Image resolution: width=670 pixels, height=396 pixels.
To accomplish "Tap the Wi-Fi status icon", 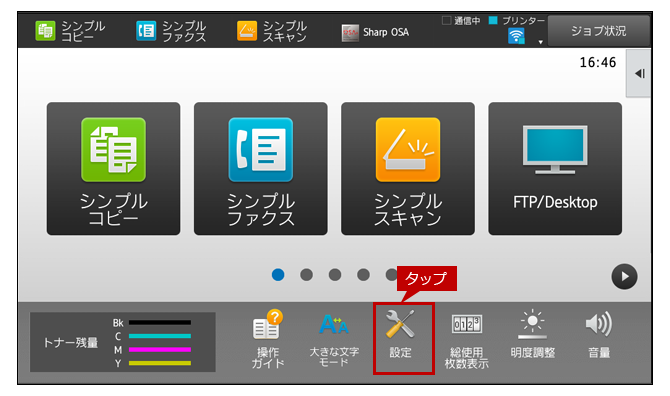I will pos(516,36).
